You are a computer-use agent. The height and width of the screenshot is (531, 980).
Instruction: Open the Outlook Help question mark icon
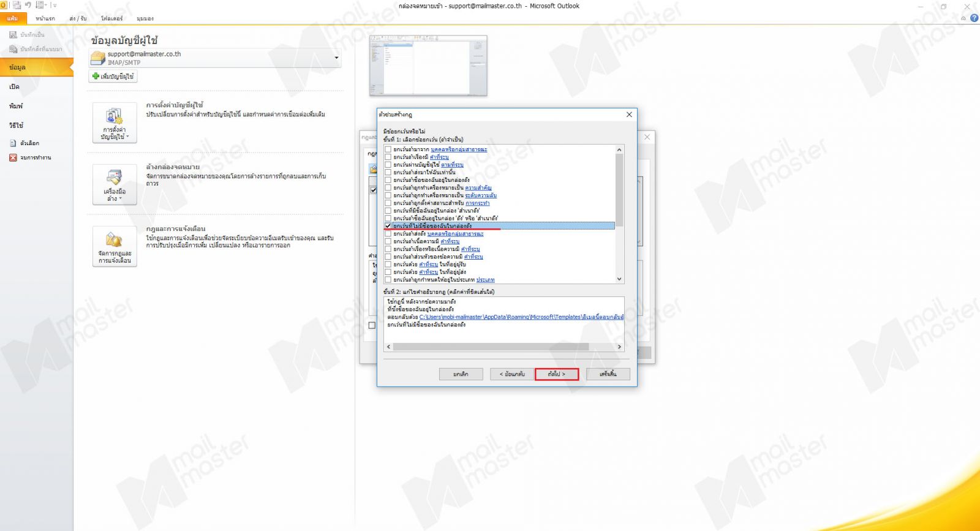pyautogui.click(x=974, y=18)
